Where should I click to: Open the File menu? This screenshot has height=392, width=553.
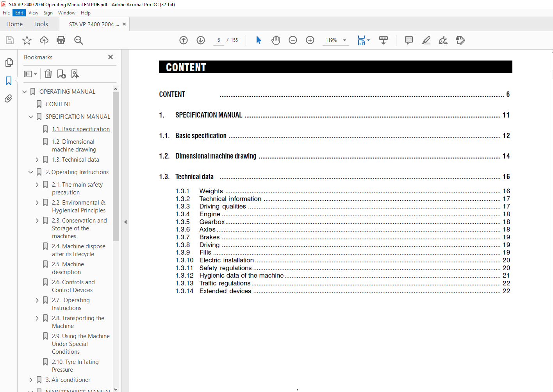(x=6, y=13)
